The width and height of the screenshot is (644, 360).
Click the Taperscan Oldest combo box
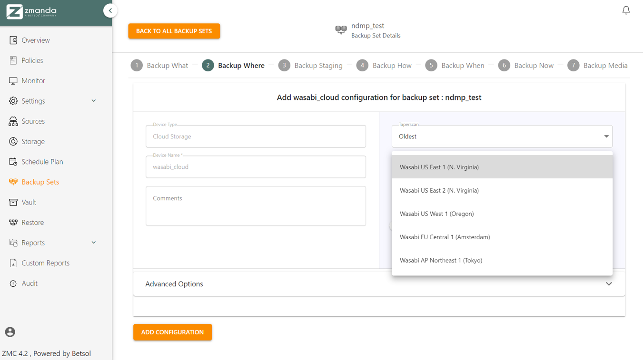502,136
